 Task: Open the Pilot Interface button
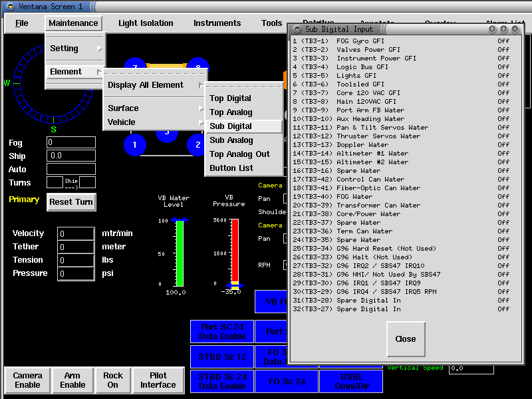pyautogui.click(x=158, y=380)
